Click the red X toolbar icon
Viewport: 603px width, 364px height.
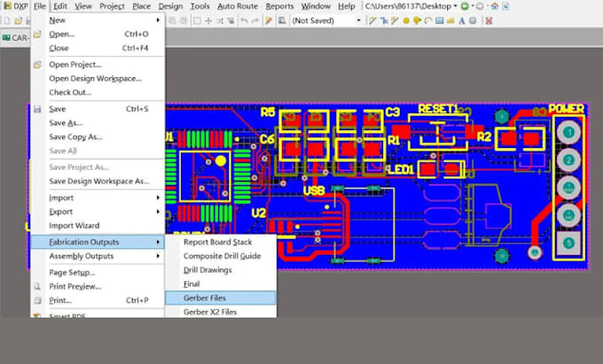(x=489, y=20)
